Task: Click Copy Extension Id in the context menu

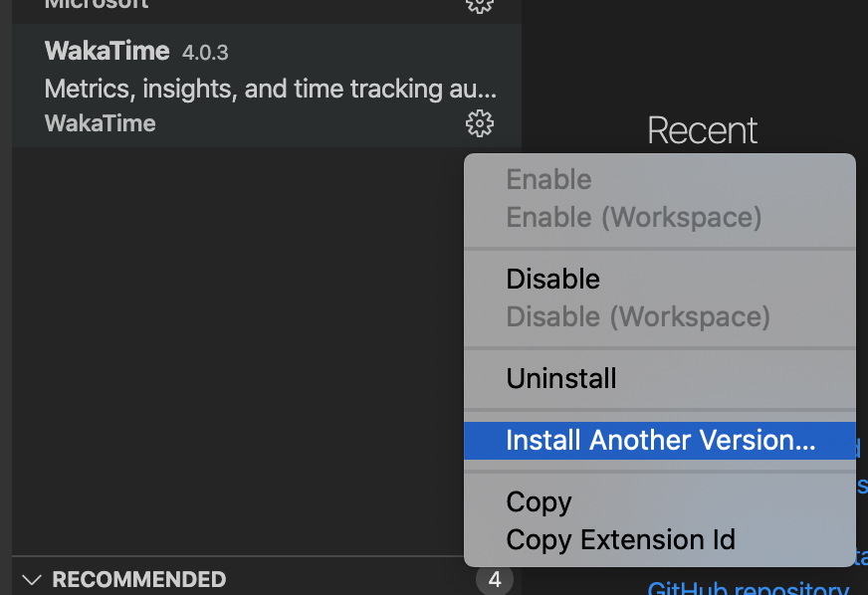Action: (x=620, y=539)
